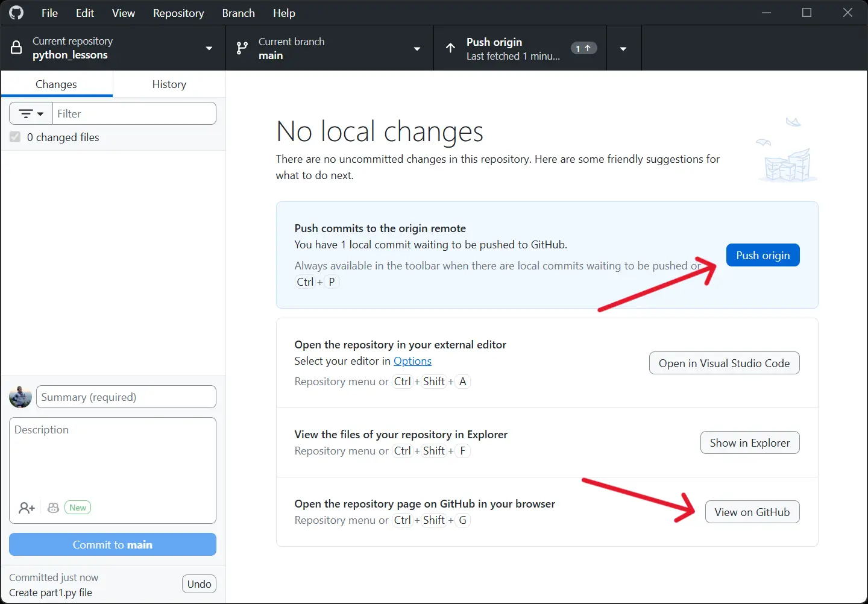Click the 'No local changes' heading
Viewport: 868px width, 604px height.
click(380, 131)
